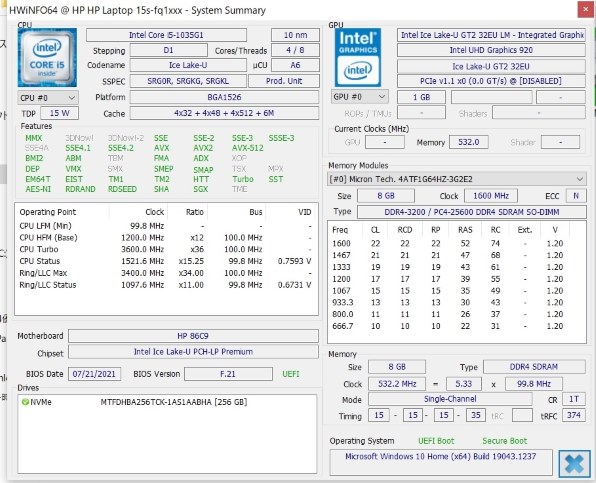Click the µCU A6 value
Image resolution: width=596 pixels, height=483 pixels.
295,65
